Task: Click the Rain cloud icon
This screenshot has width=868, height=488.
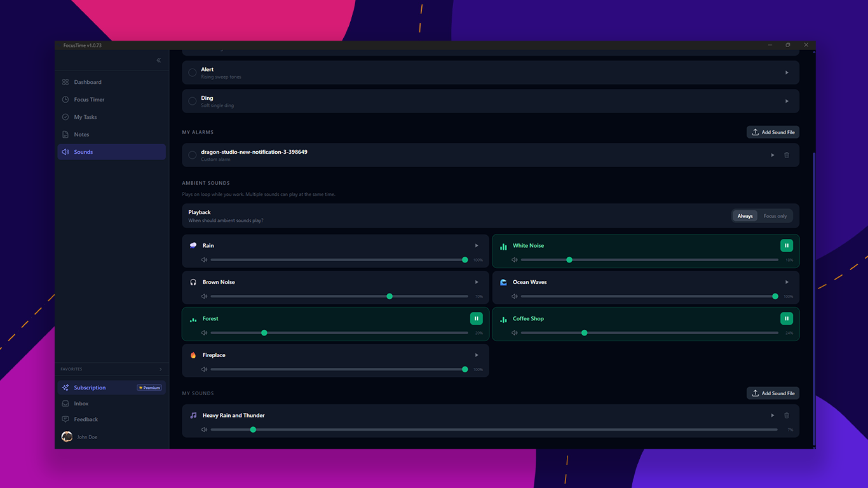Action: pos(193,246)
